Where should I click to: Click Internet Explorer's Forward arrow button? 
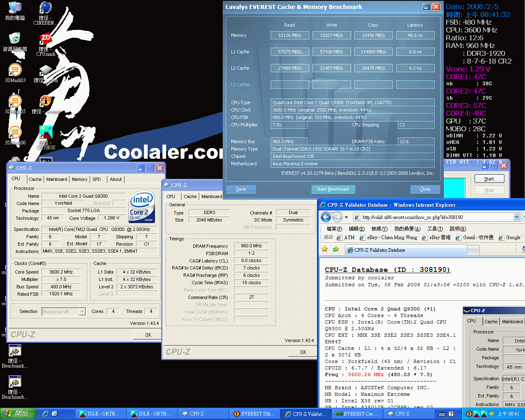pos(337,217)
